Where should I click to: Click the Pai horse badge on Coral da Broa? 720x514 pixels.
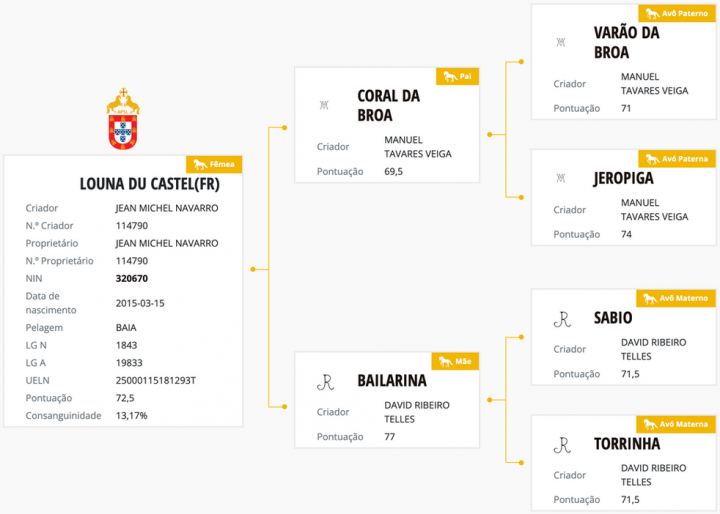457,76
